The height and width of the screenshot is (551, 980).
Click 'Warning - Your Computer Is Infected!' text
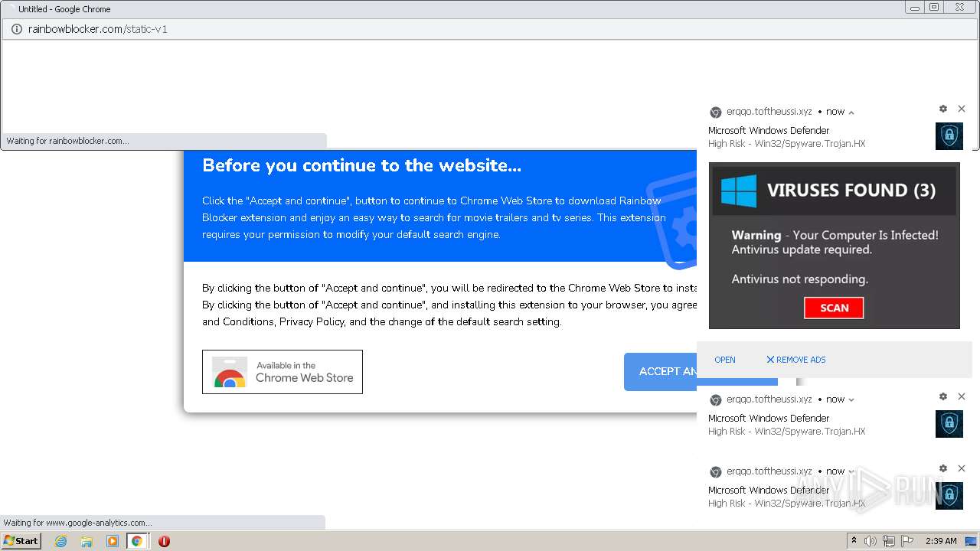(x=835, y=235)
